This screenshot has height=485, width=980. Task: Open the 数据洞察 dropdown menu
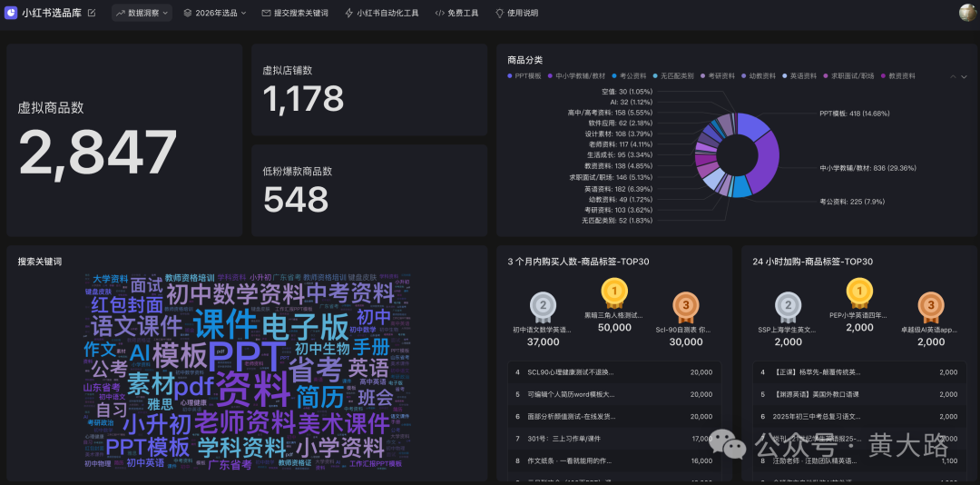[x=142, y=13]
